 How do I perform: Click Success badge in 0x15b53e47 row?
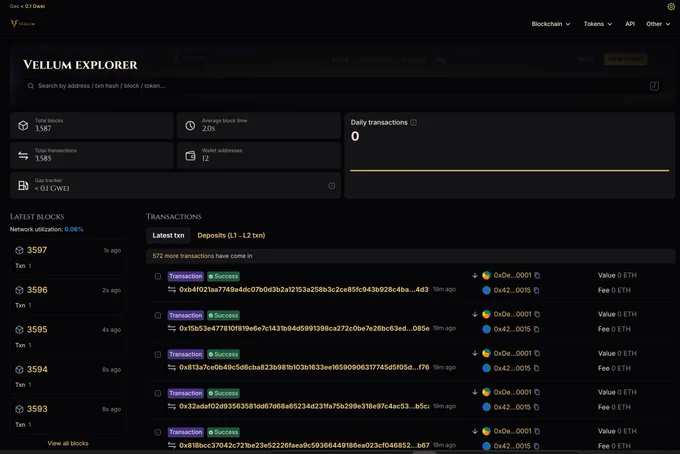point(223,315)
